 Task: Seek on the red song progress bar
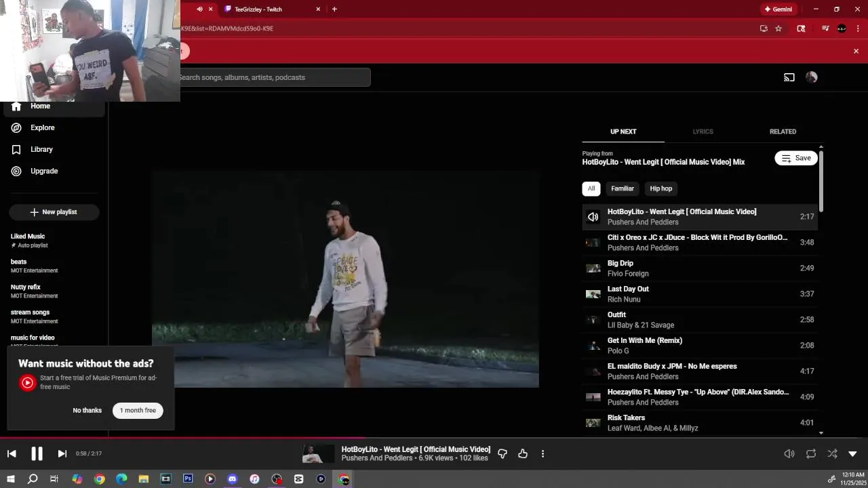434,438
